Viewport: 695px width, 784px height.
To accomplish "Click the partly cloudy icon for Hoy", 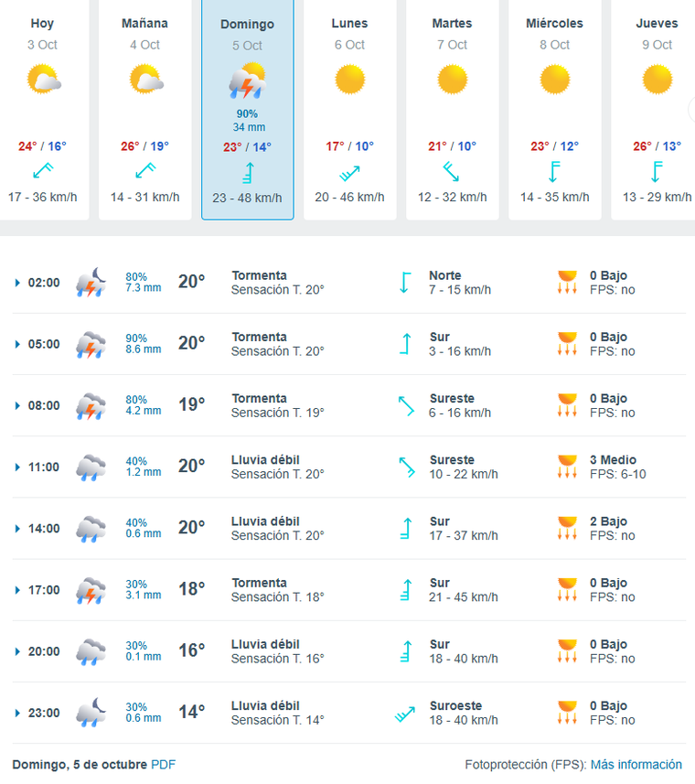I will 43,80.
